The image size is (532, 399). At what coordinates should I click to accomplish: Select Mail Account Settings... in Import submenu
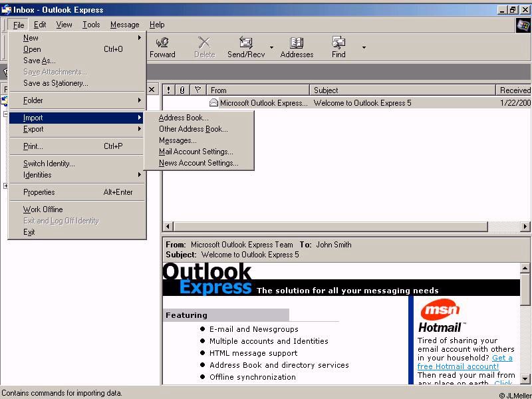point(196,152)
